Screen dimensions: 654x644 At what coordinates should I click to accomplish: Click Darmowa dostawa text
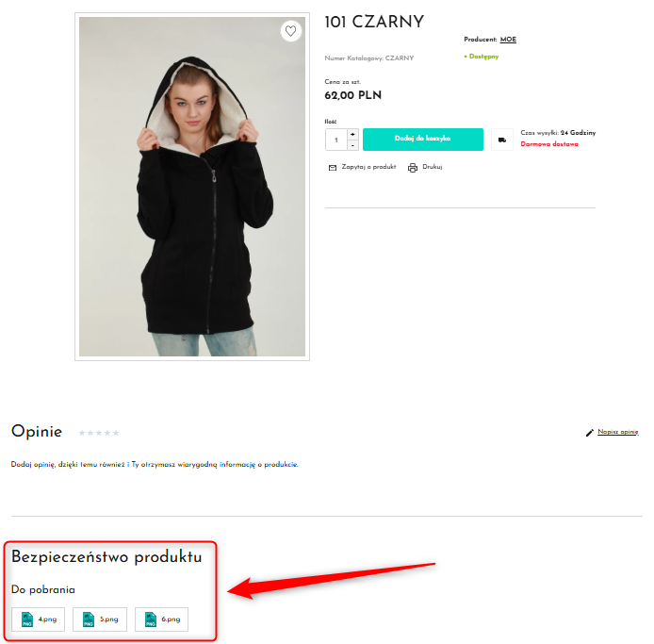tap(549, 144)
